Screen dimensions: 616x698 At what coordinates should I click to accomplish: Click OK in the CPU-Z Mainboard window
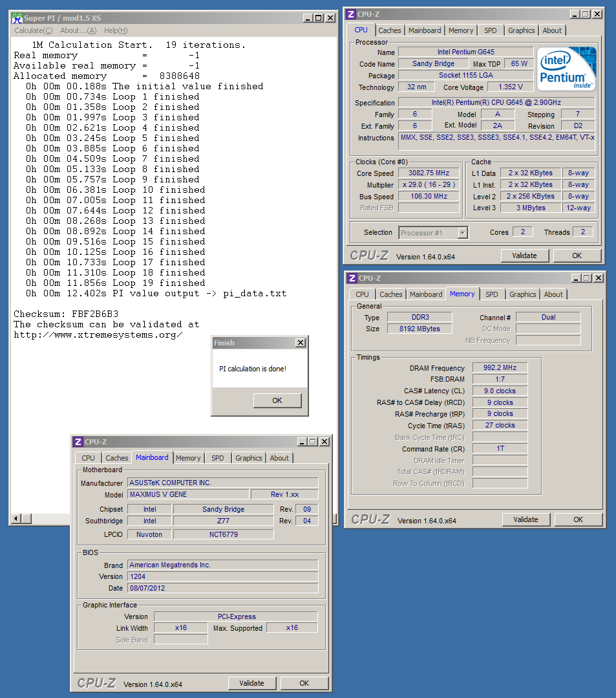(x=304, y=683)
